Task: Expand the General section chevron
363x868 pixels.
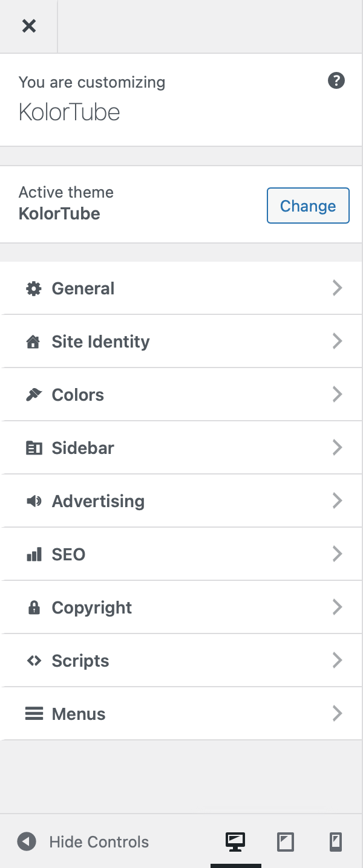Action: [x=338, y=288]
